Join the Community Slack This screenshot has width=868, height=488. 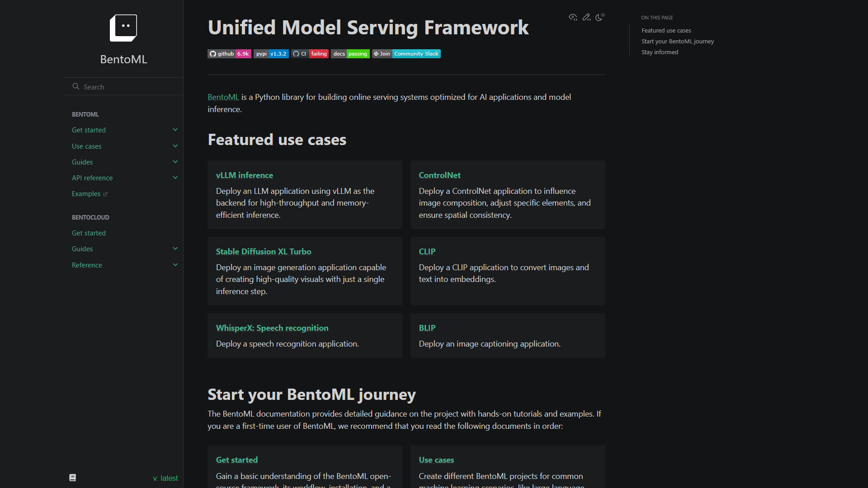click(x=406, y=53)
